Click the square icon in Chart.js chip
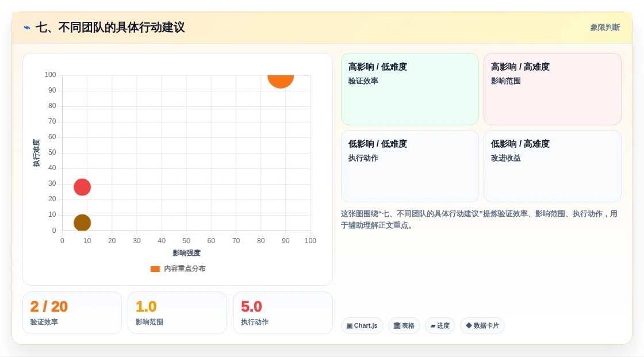Viewport: 644px width, 357px height. point(350,326)
